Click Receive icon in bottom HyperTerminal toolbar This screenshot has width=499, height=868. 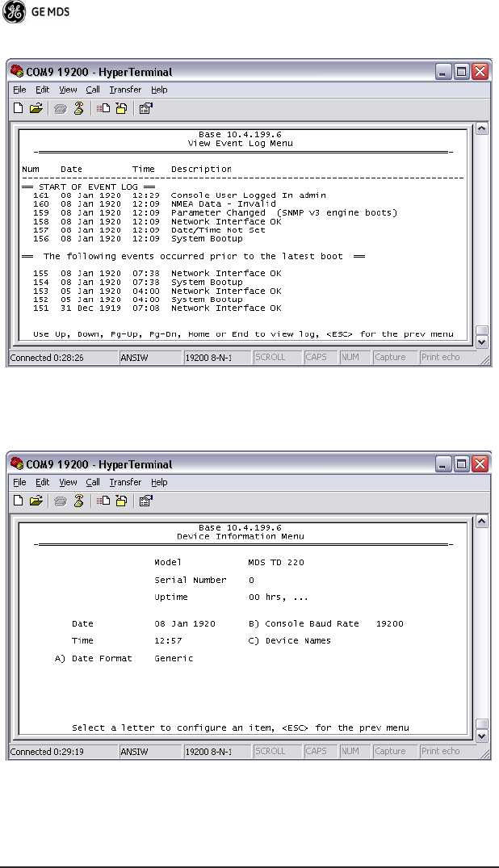click(121, 501)
